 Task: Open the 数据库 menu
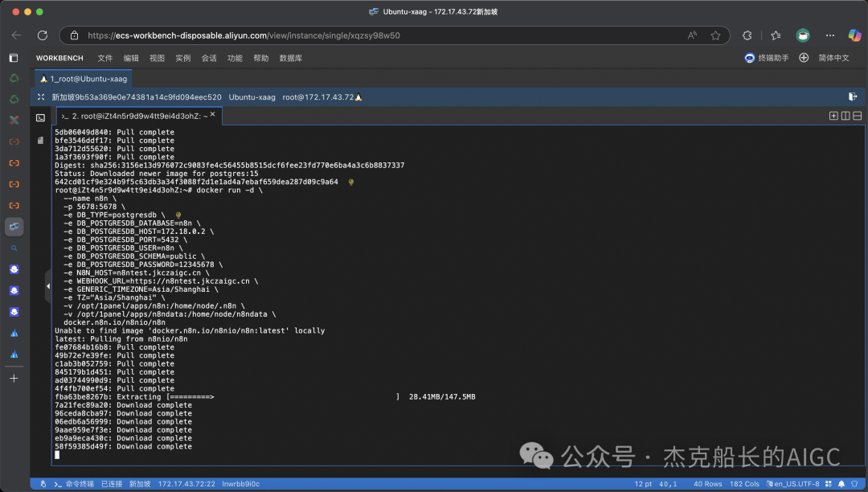click(291, 58)
